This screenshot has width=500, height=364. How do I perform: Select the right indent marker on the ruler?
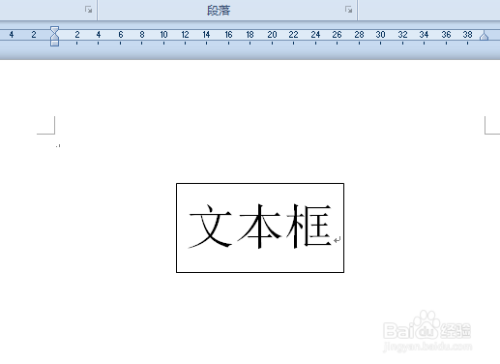[484, 36]
